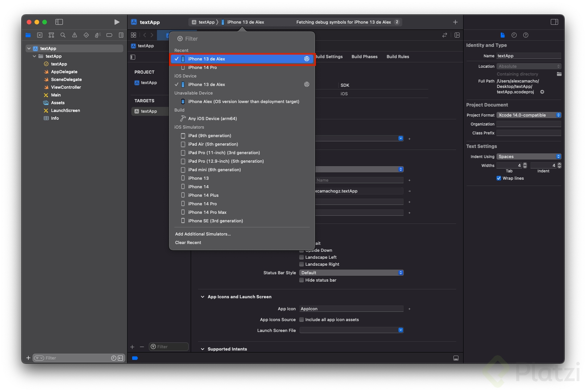586x392 pixels.
Task: Add a target with the plus below targets
Action: click(132, 347)
